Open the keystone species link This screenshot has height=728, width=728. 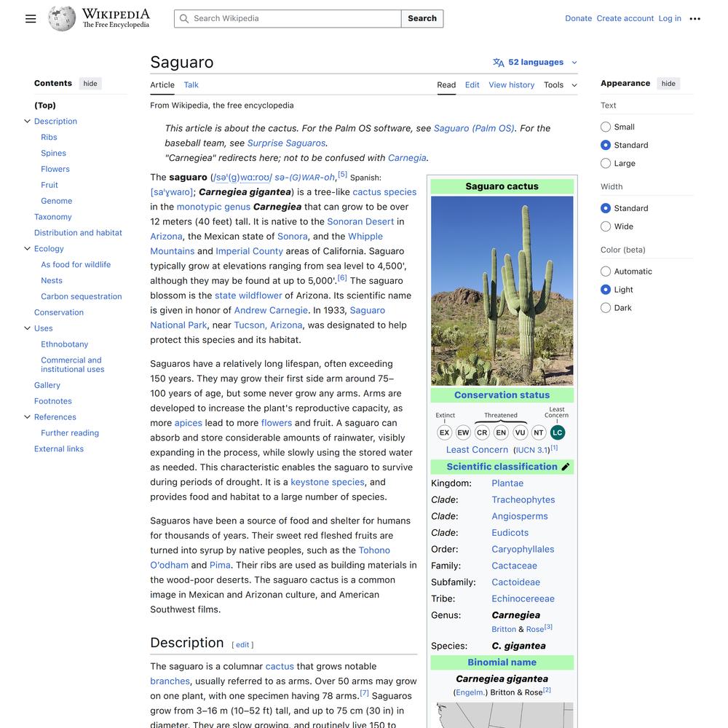(328, 482)
